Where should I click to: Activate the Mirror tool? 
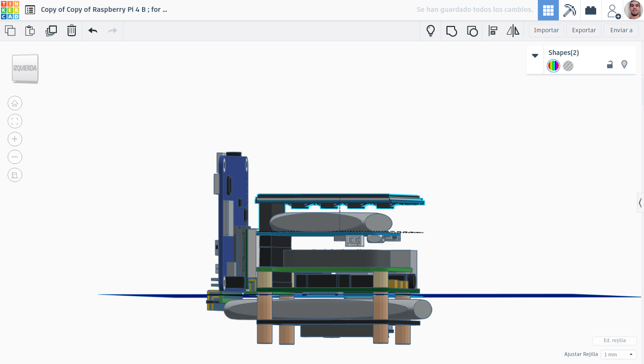click(513, 31)
